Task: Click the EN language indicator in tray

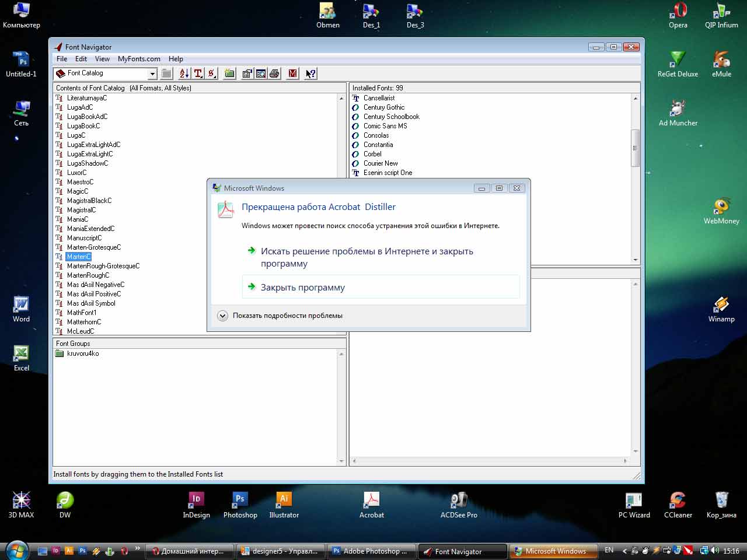Action: pyautogui.click(x=609, y=551)
